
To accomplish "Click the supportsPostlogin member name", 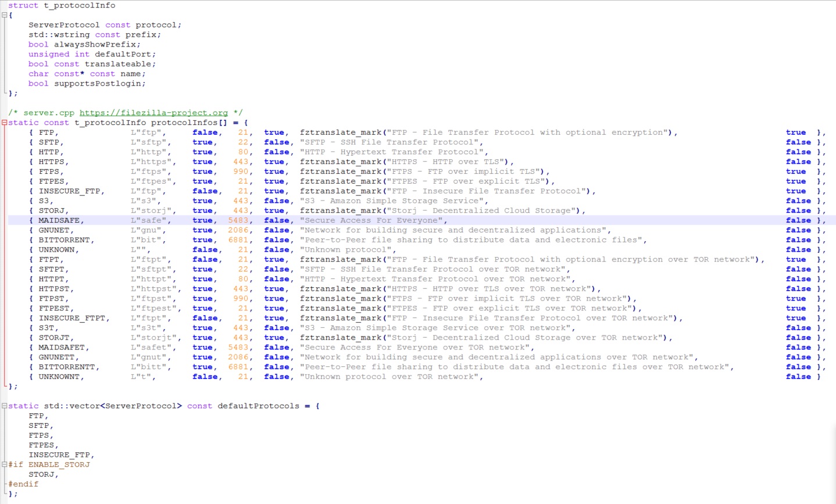I will click(98, 84).
